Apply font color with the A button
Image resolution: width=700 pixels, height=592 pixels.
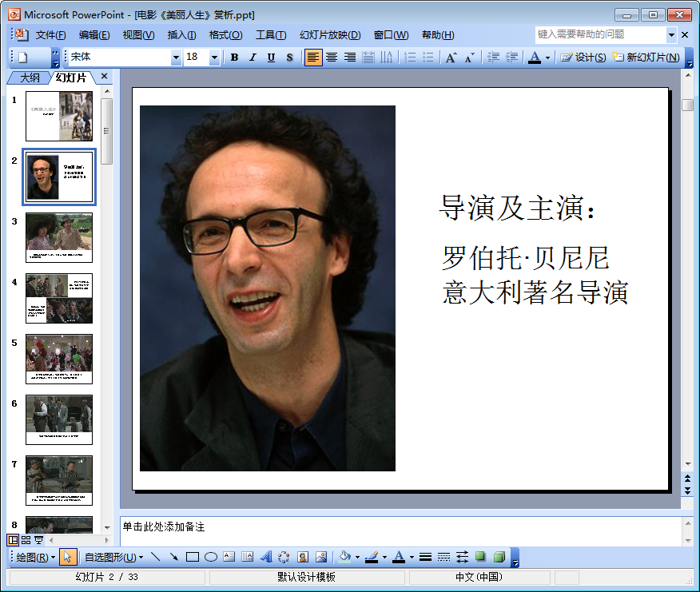[535, 58]
